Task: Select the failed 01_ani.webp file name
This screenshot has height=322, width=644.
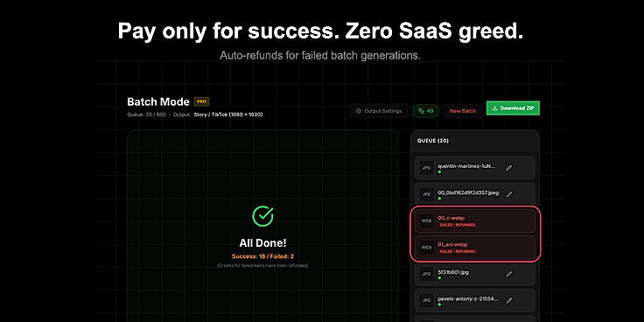Action: pos(452,244)
